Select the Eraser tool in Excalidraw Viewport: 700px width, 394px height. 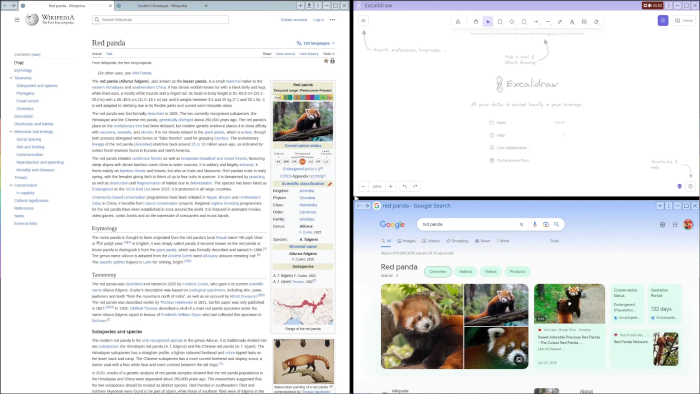[x=596, y=21]
